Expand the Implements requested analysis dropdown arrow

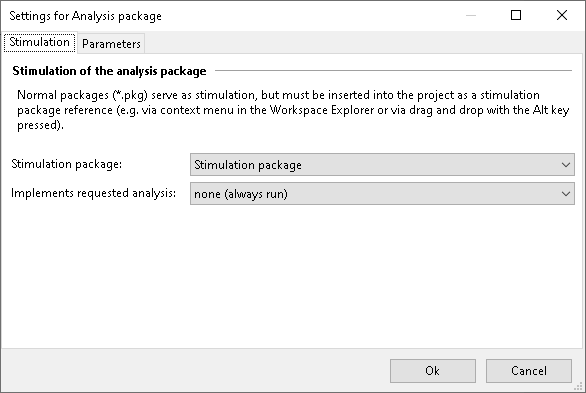[x=565, y=194]
